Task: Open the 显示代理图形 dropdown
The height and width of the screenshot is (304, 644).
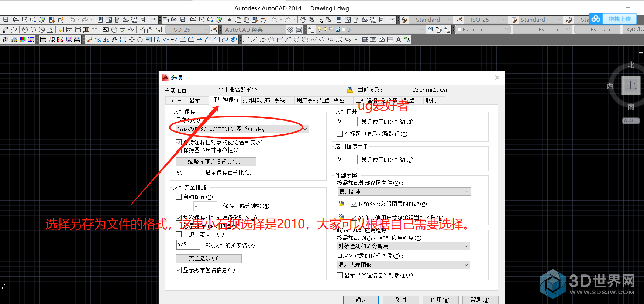Action: click(403, 265)
